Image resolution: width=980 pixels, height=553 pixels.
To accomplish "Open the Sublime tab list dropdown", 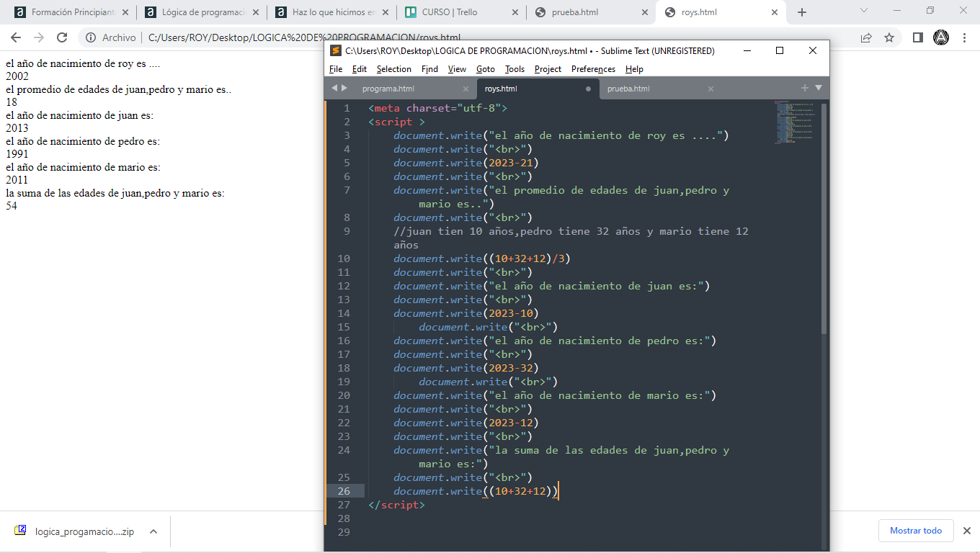I will point(819,88).
